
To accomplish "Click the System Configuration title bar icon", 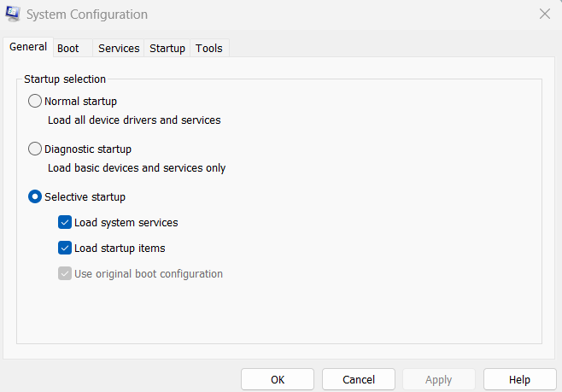I will click(13, 15).
